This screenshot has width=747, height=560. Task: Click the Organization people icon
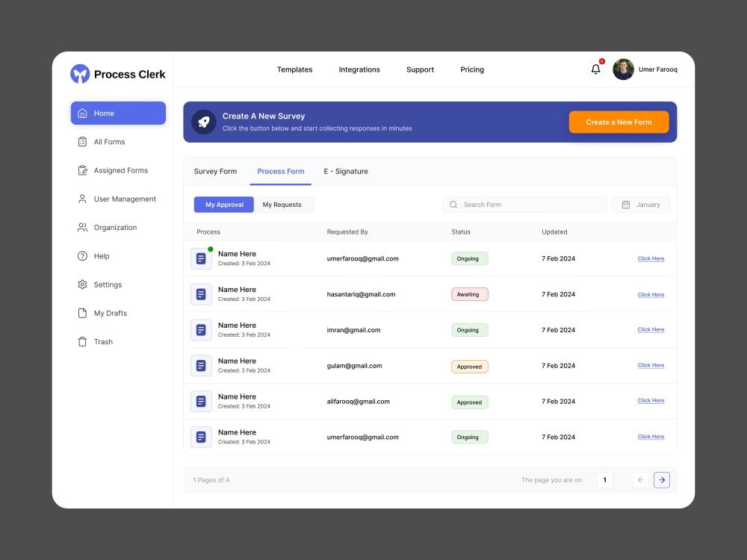click(x=82, y=228)
